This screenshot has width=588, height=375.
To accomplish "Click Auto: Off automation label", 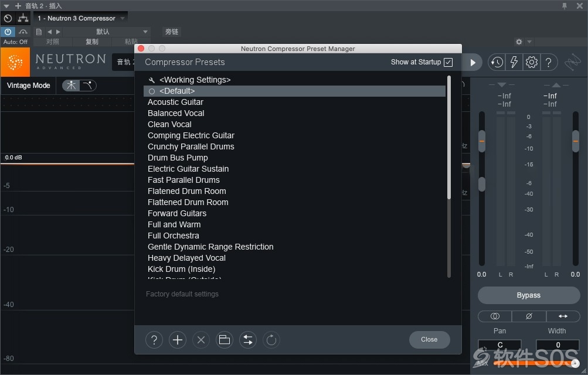I will point(15,42).
